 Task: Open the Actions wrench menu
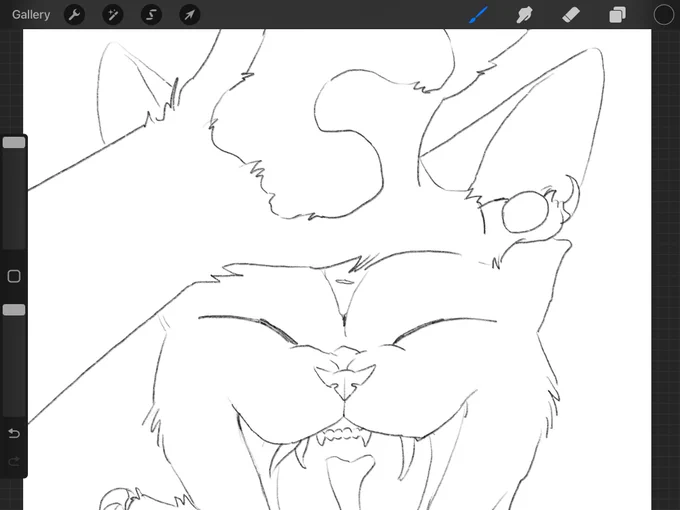tap(74, 15)
